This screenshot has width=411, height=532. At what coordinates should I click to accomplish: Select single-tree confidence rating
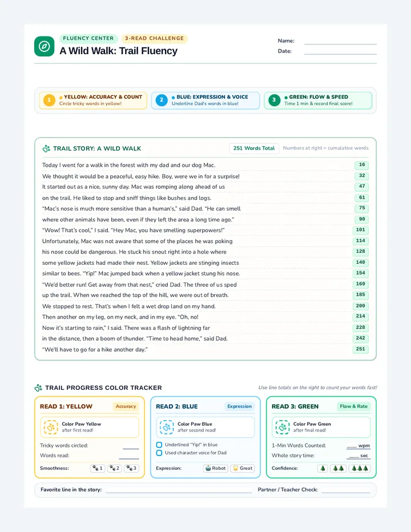(323, 468)
